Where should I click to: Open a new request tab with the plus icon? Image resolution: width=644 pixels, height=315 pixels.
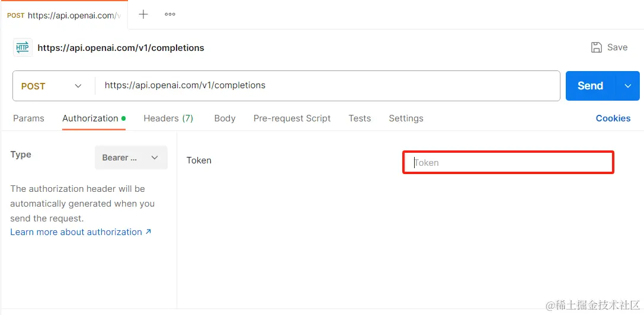pyautogui.click(x=143, y=14)
